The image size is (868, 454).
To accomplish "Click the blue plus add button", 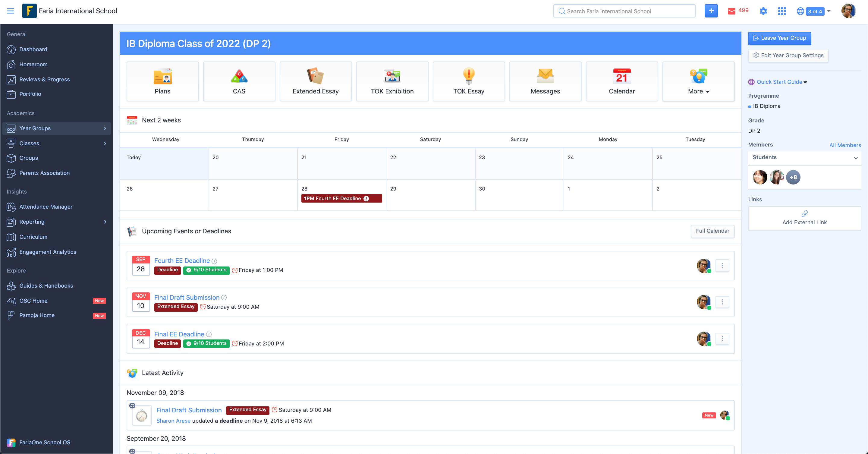I will 711,11.
